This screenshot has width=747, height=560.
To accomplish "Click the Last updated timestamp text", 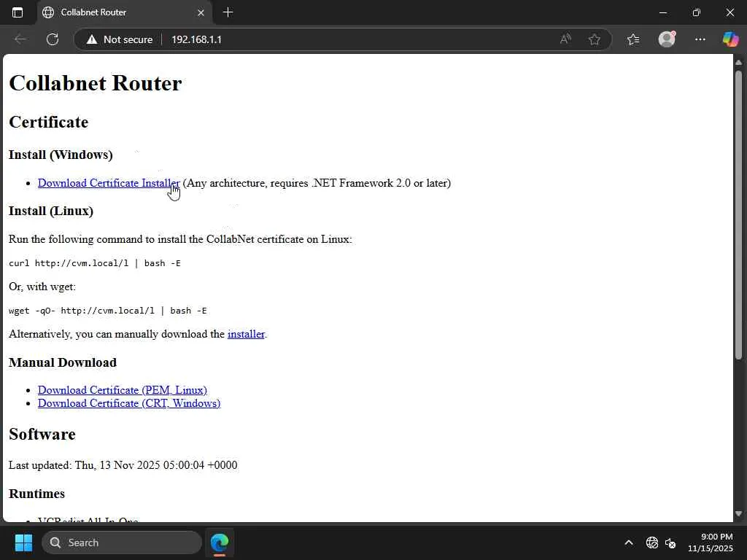I will (123, 464).
